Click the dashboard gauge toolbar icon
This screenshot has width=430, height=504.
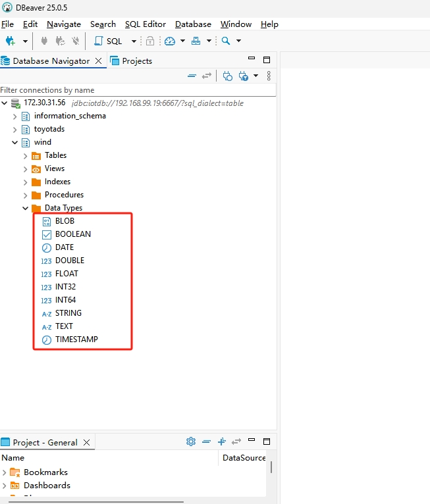point(170,41)
